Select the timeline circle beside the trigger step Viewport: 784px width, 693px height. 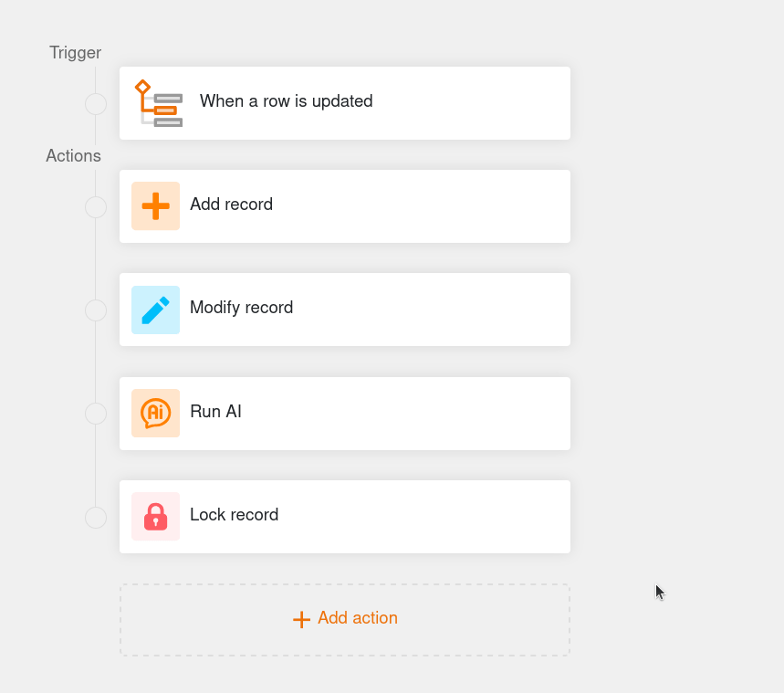point(96,104)
